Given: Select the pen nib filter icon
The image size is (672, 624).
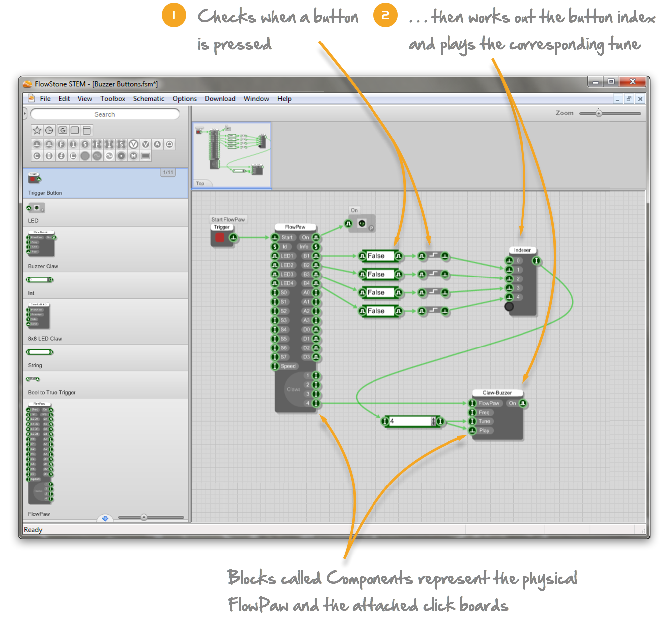Looking at the screenshot, I should (x=49, y=156).
